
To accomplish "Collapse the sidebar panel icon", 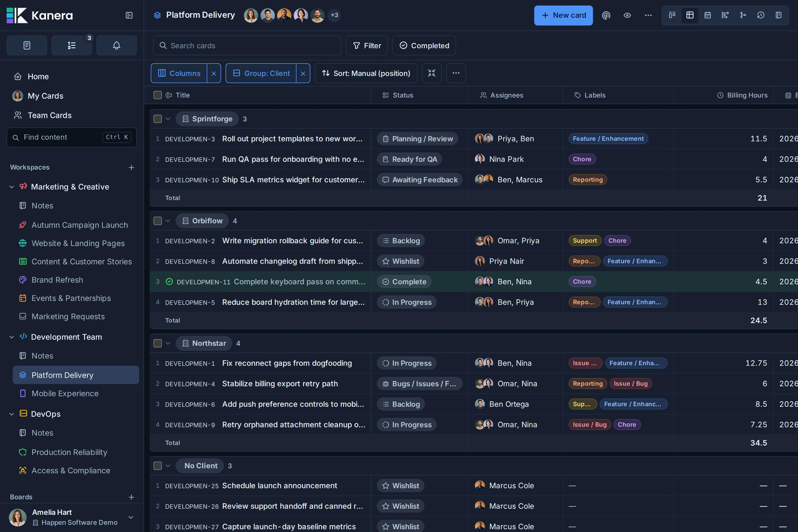I will point(129,15).
